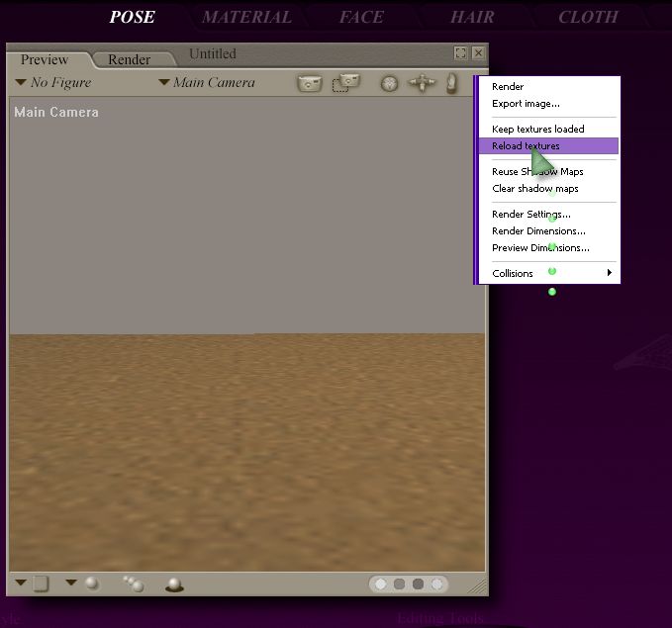The height and width of the screenshot is (628, 672).
Task: Click the window resize grip corner
Action: 476,585
